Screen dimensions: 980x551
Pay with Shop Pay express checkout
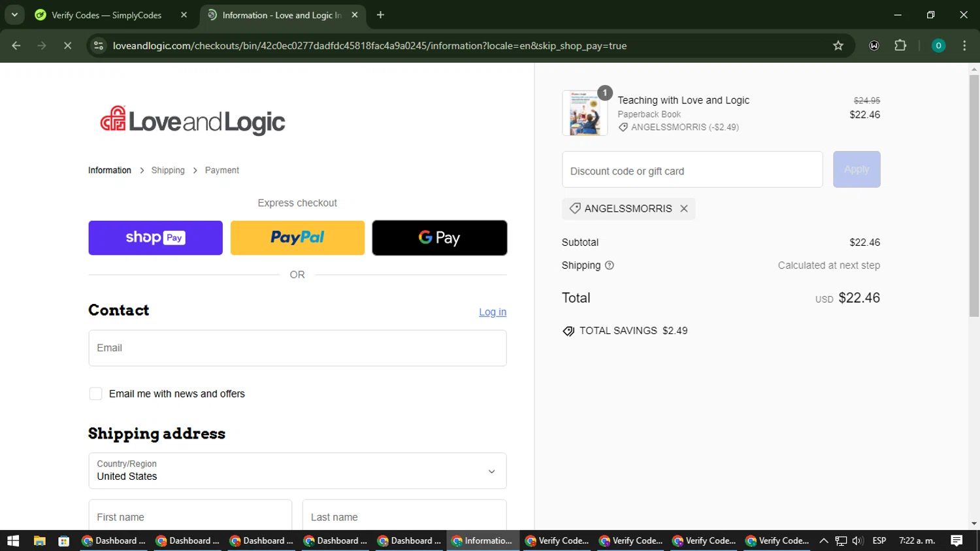pyautogui.click(x=155, y=238)
